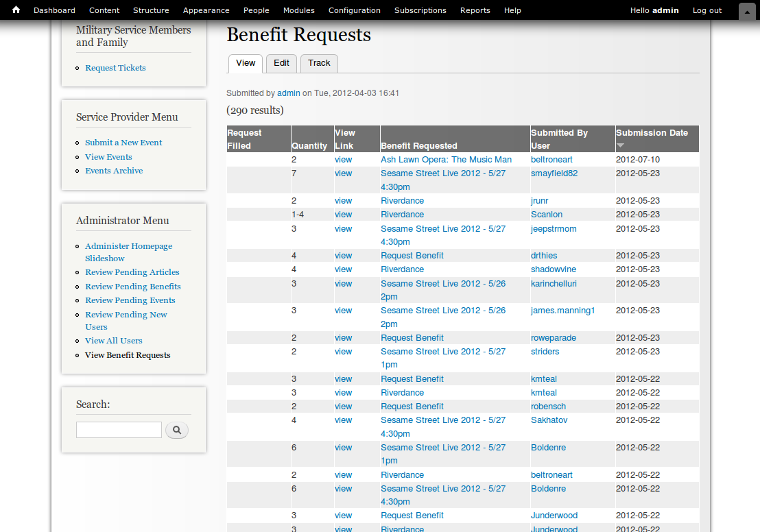Open user smayfield82 profile link
This screenshot has height=532, width=760.
click(x=554, y=173)
